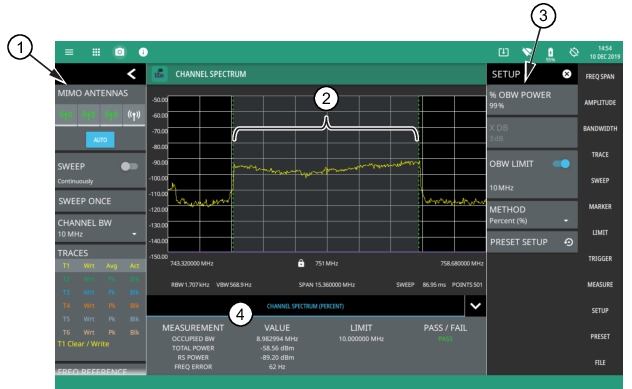Open the FREQ SPAN menu
632x389 pixels.
(600, 76)
